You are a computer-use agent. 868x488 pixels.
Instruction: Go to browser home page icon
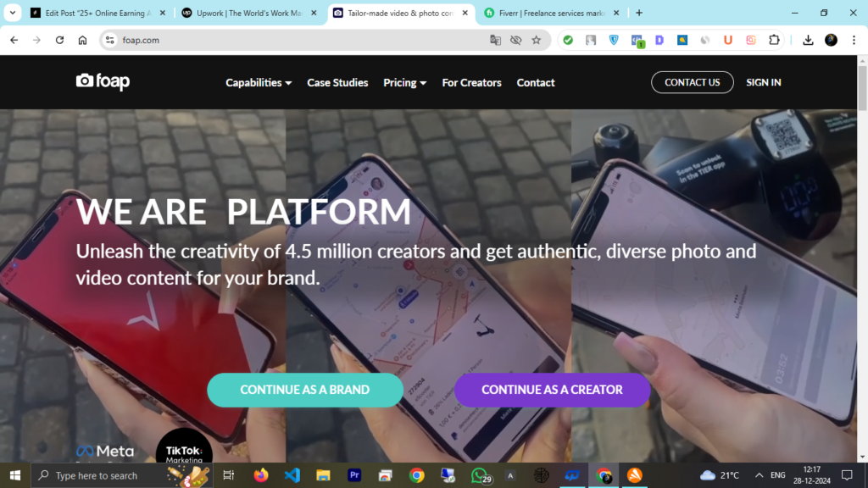coord(82,40)
